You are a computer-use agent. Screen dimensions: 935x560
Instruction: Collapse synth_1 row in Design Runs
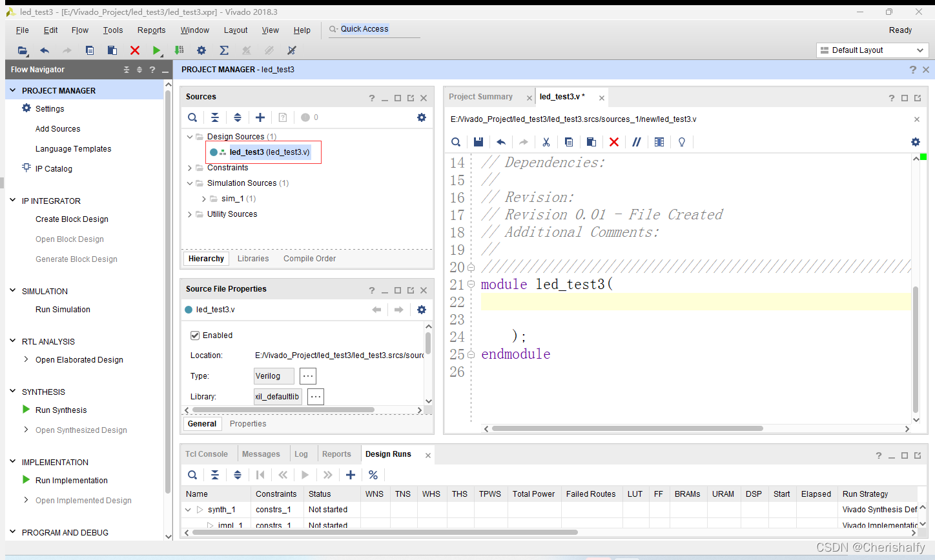(x=188, y=510)
